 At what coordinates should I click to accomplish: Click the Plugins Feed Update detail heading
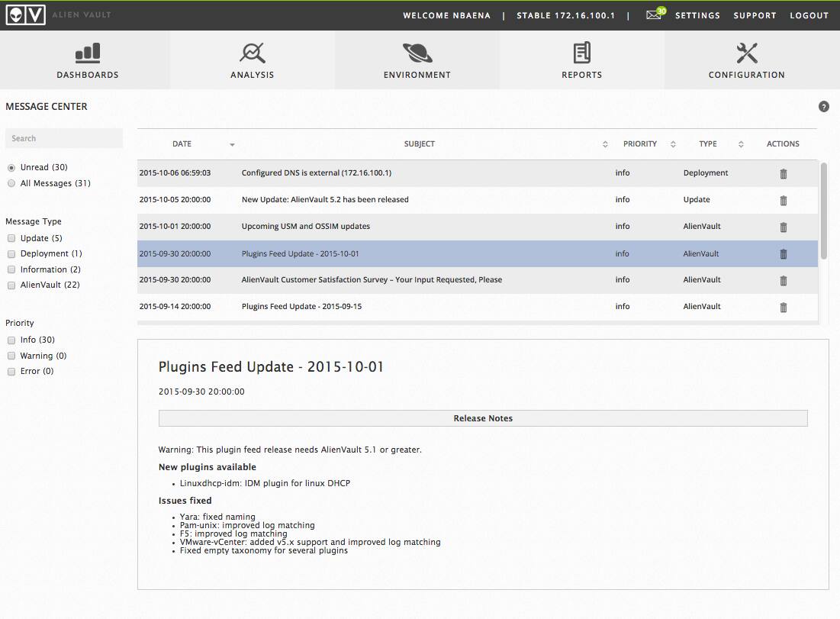tap(271, 367)
